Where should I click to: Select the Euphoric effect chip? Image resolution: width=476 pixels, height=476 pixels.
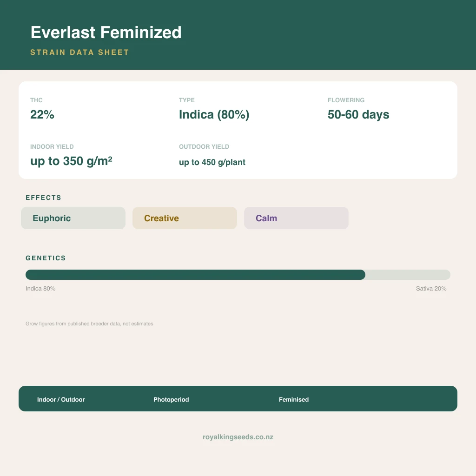click(73, 218)
